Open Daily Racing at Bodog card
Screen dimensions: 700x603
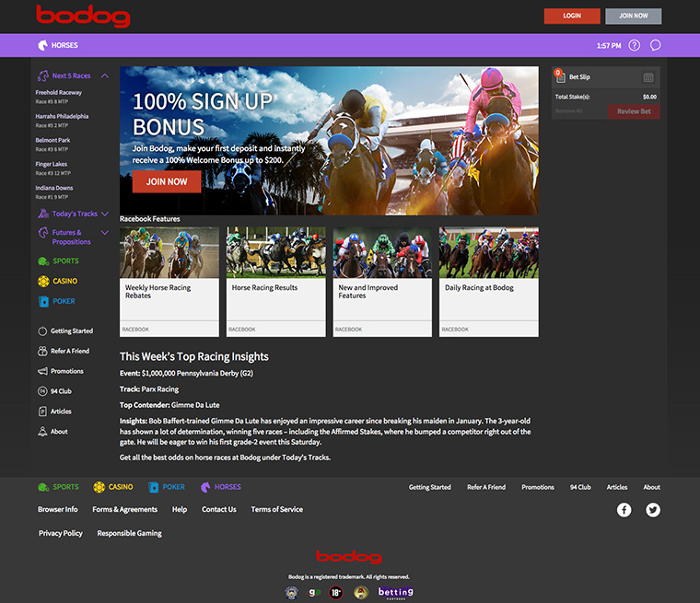coord(489,282)
